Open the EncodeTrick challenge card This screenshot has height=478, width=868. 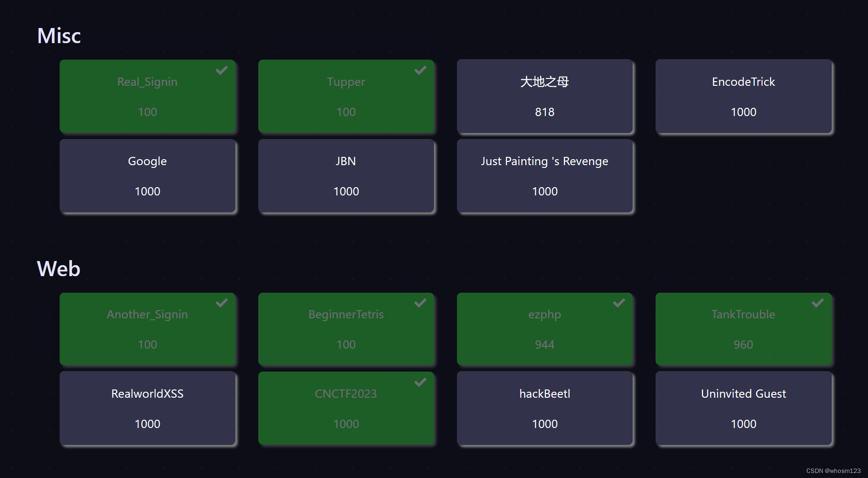743,96
